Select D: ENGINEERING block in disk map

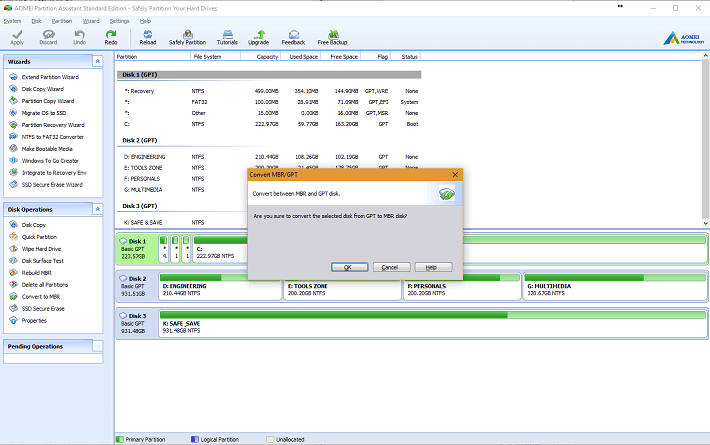220,286
